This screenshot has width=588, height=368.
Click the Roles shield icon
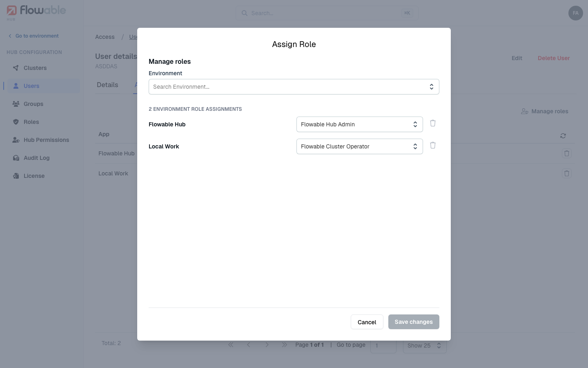16,122
